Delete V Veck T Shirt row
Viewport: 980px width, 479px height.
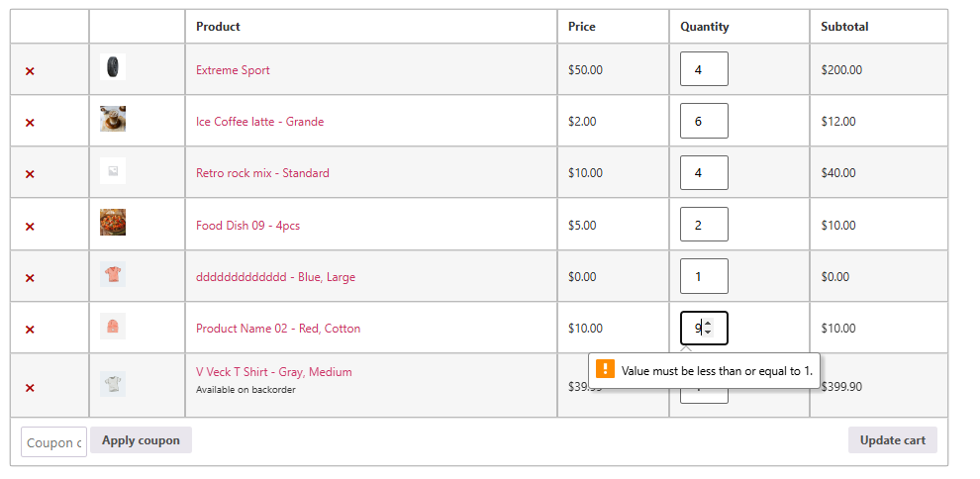(30, 388)
